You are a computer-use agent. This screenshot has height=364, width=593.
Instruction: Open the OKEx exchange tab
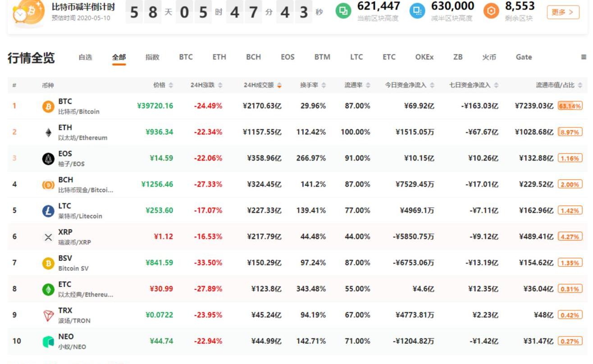[424, 57]
